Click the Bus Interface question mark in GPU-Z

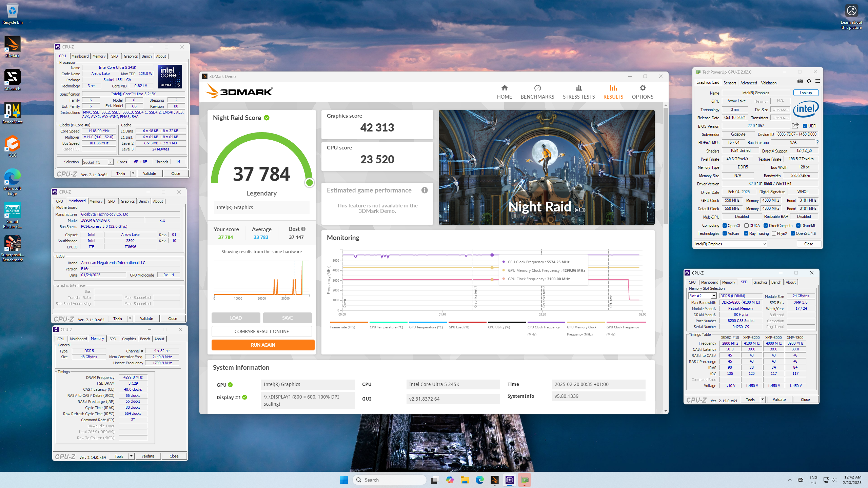pyautogui.click(x=817, y=142)
